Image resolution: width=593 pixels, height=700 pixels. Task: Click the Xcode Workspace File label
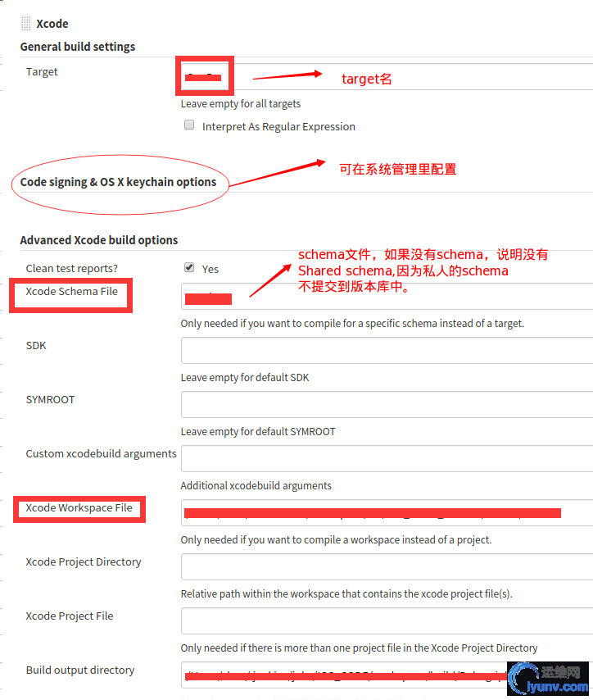click(79, 508)
